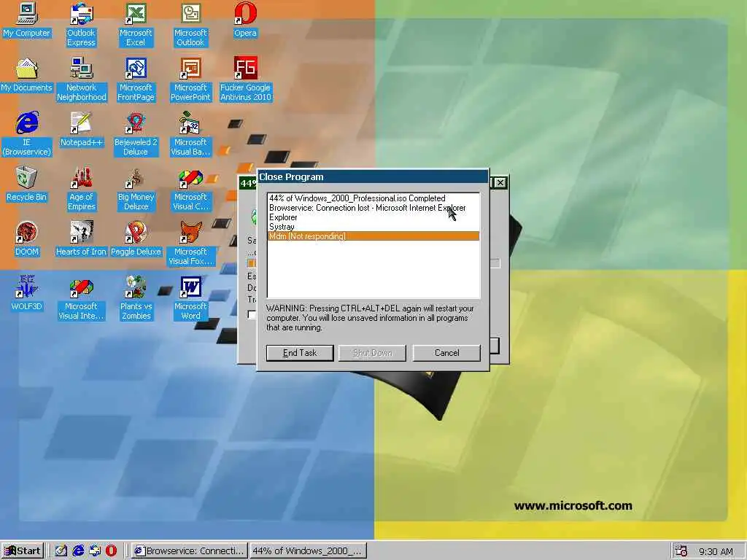Click Outlook Express quick launch icon
The height and width of the screenshot is (560, 747).
pos(95,551)
